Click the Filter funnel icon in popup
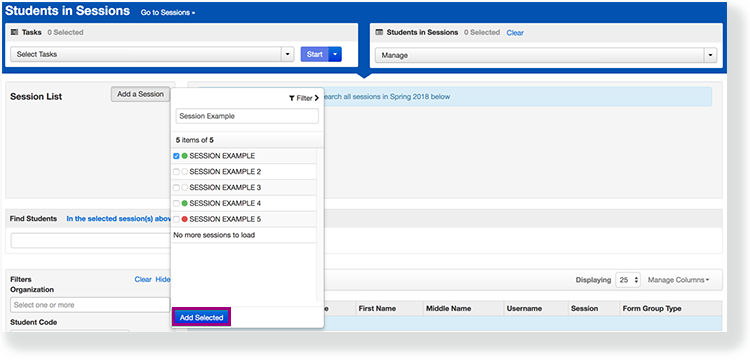Viewport: 750px width, 360px height. [292, 98]
